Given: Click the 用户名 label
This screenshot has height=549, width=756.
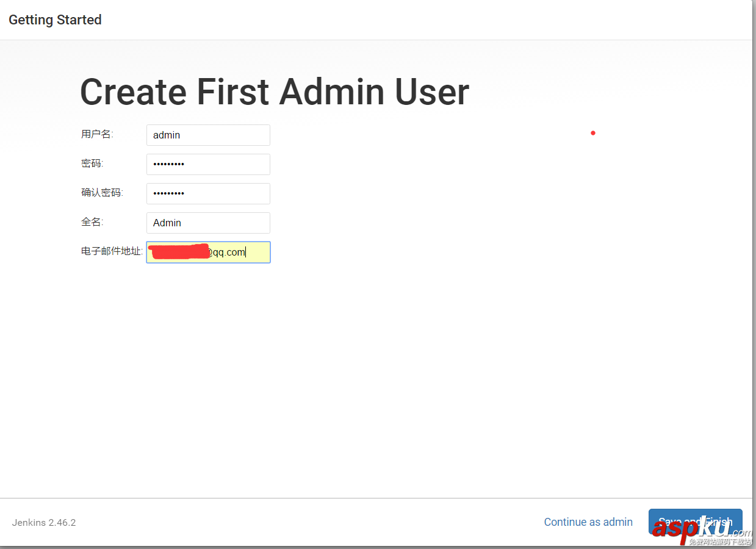Looking at the screenshot, I should (x=97, y=134).
